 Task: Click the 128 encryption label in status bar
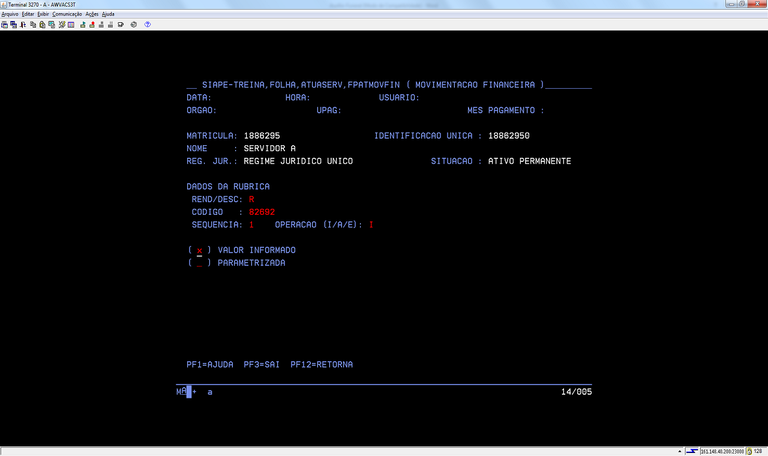(758, 451)
